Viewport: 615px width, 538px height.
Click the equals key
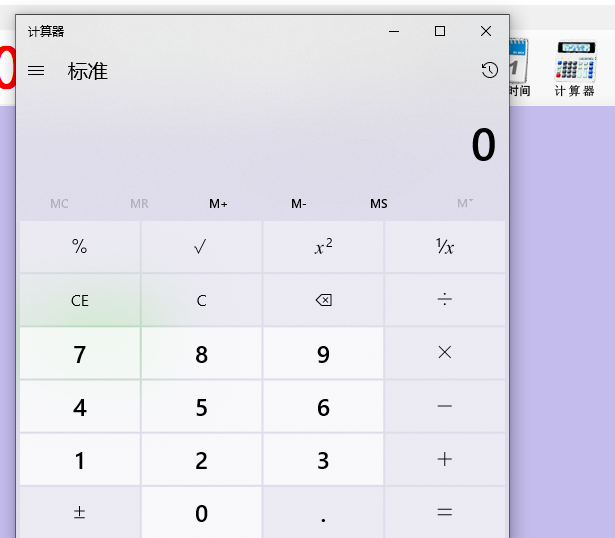tap(445, 513)
